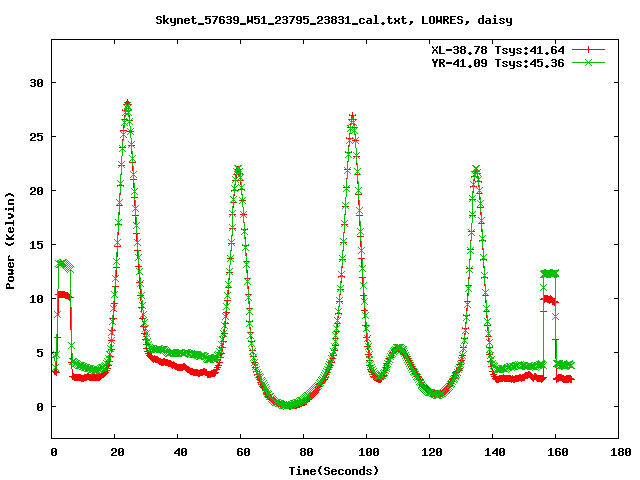Screen dimensions: 640x480
Task: Click the red calibration plateau near 4 seconds
Action: (64, 295)
